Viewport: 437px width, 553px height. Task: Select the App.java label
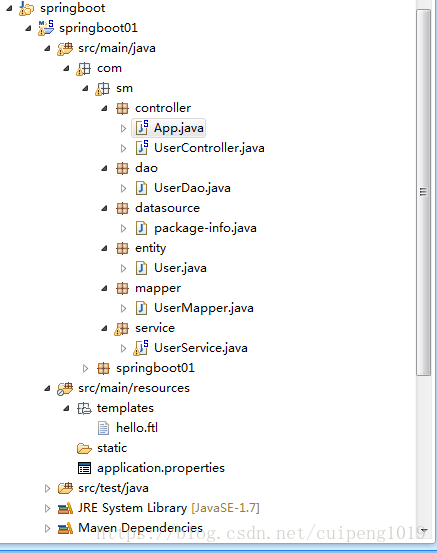click(178, 128)
